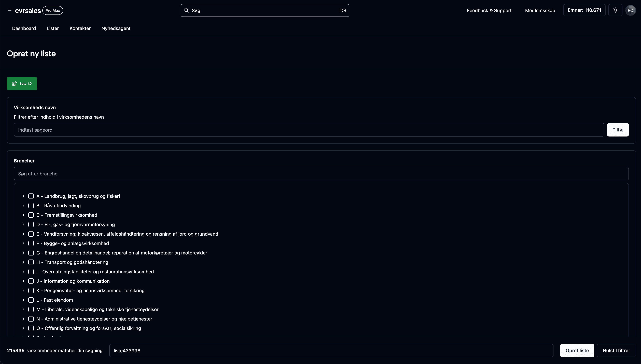
Task: Expand the H - Transport og godshåndtering branch
Action: pos(23,262)
